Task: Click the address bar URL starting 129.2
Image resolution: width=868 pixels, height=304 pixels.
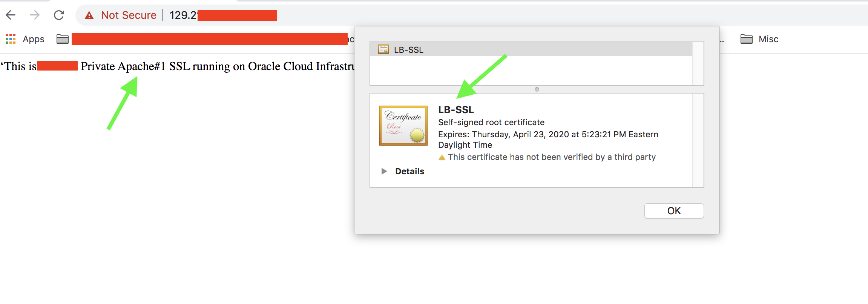Action: tap(183, 15)
